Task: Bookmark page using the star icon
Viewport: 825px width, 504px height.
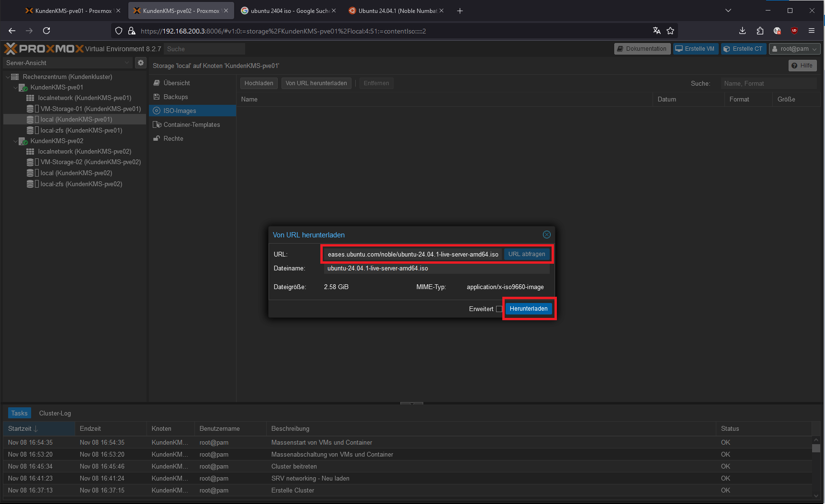Action: [670, 31]
